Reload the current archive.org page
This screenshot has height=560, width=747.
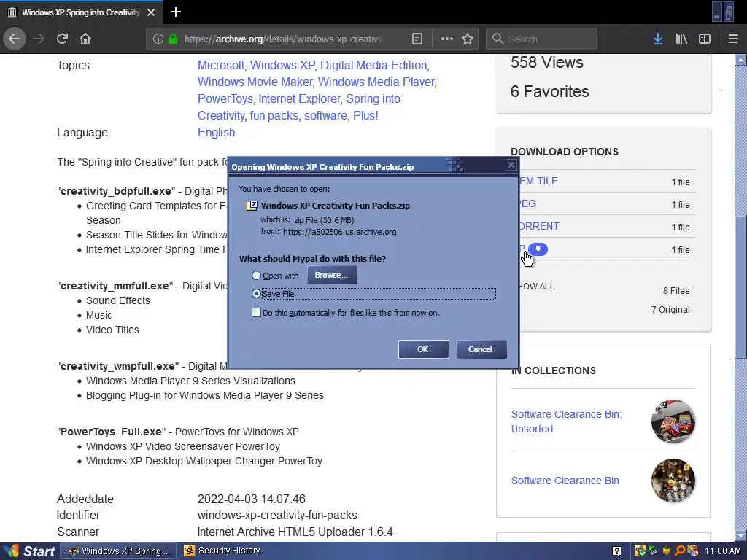62,39
